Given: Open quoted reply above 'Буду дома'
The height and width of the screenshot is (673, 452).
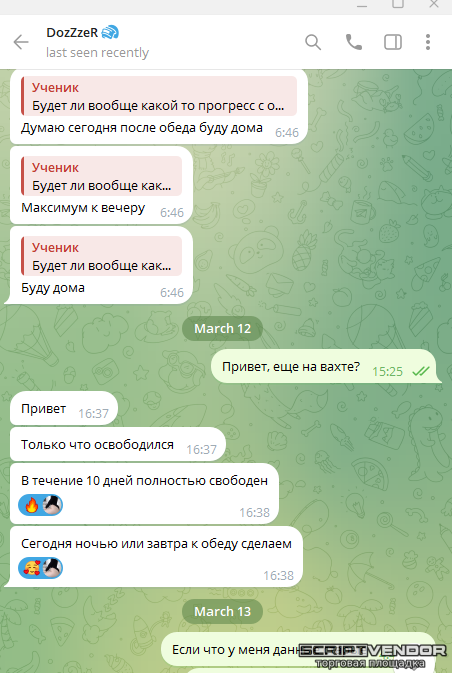Looking at the screenshot, I should click(x=102, y=256).
